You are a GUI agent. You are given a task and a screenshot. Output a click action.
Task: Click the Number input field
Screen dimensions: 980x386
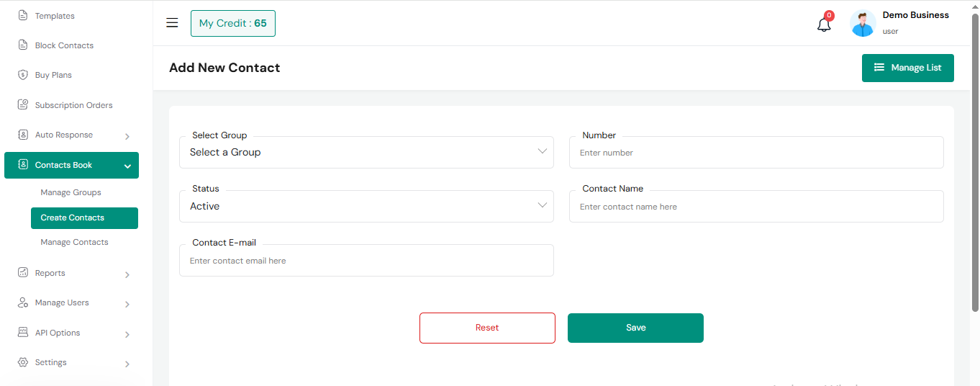(x=756, y=153)
